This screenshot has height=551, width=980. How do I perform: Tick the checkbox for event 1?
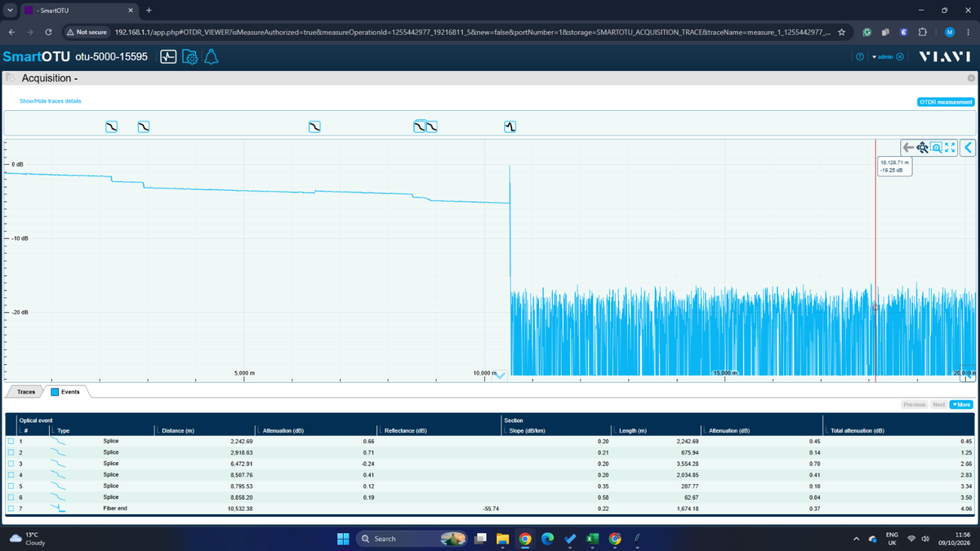(11, 441)
